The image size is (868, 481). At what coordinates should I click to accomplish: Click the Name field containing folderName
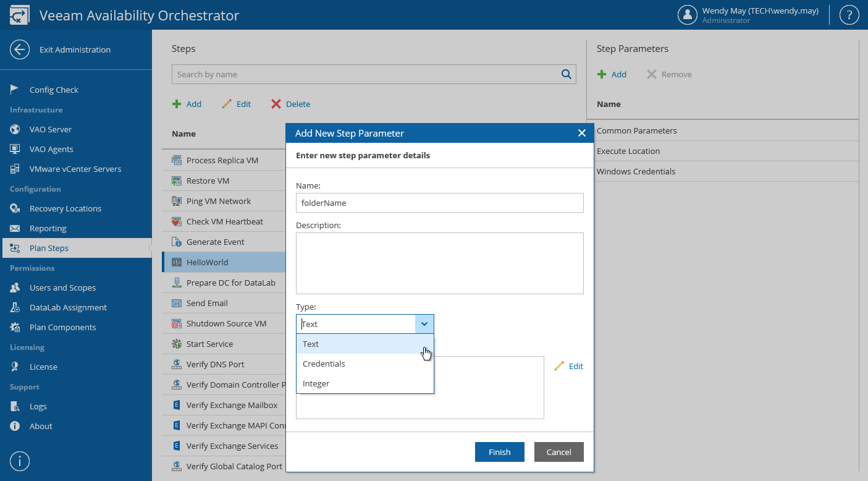click(x=440, y=203)
